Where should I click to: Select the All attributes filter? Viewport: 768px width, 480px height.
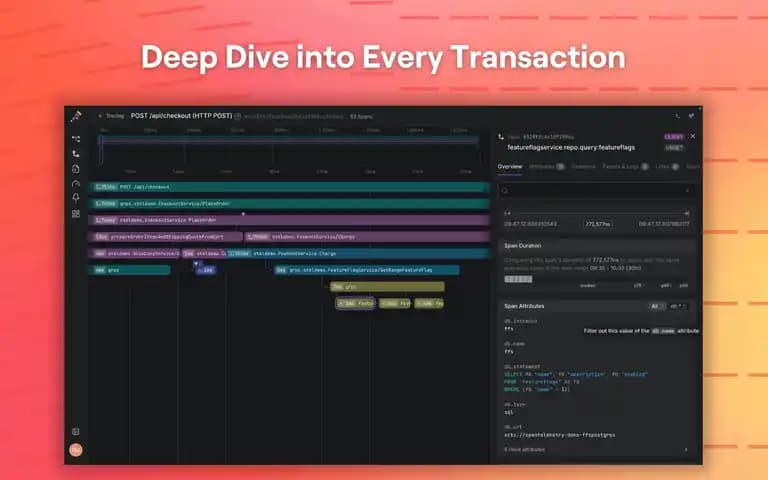pyautogui.click(x=656, y=306)
